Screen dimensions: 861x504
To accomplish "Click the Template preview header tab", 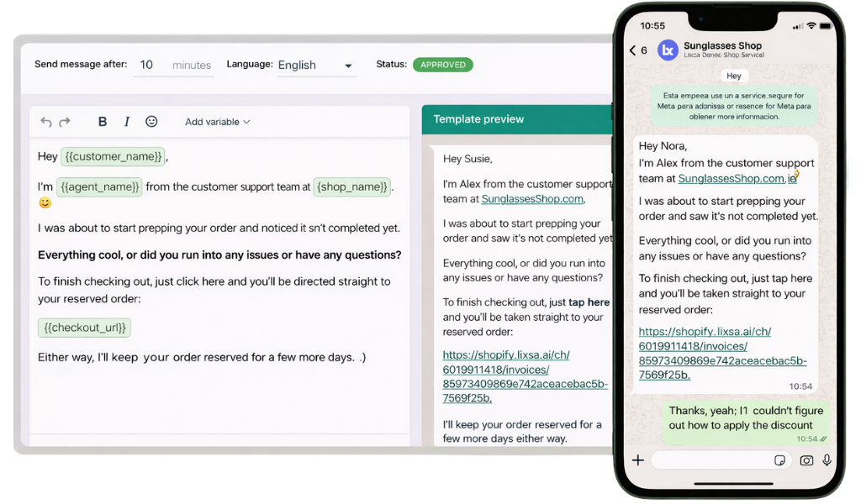I will (478, 119).
